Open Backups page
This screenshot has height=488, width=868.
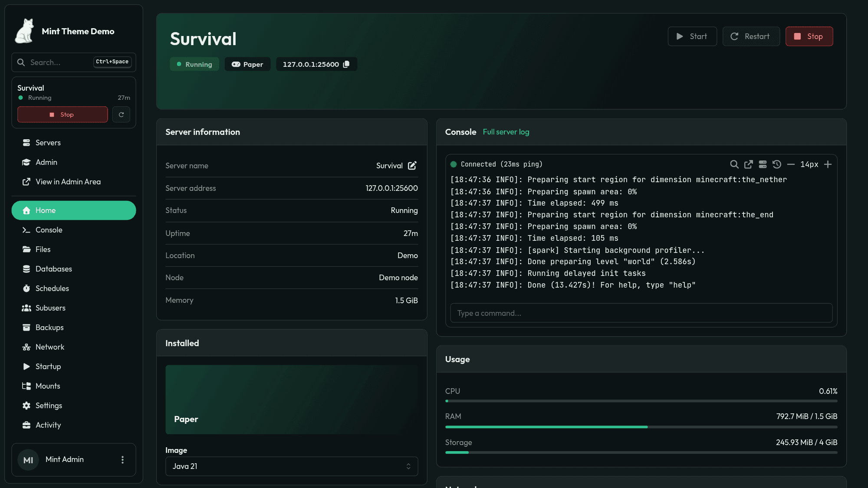74,328
